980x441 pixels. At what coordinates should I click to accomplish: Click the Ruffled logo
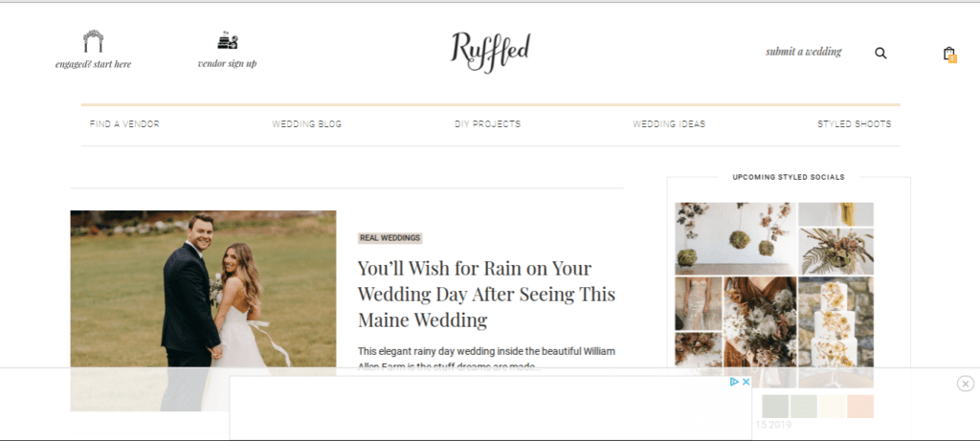[x=491, y=52]
